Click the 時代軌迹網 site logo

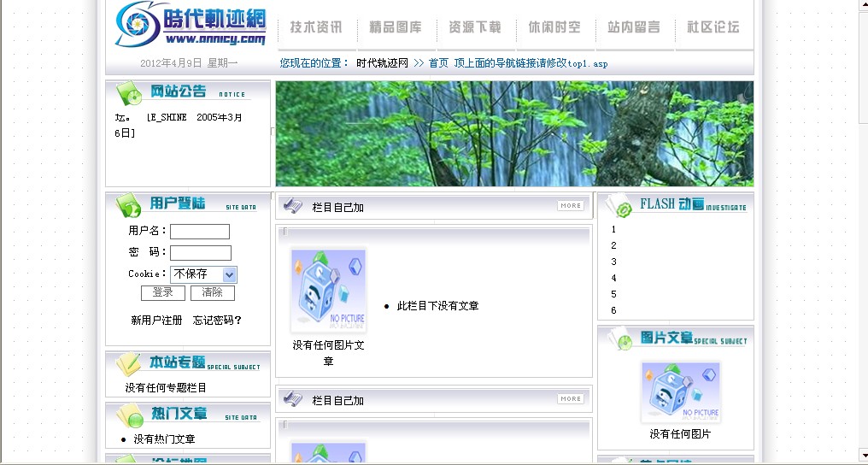[x=191, y=24]
